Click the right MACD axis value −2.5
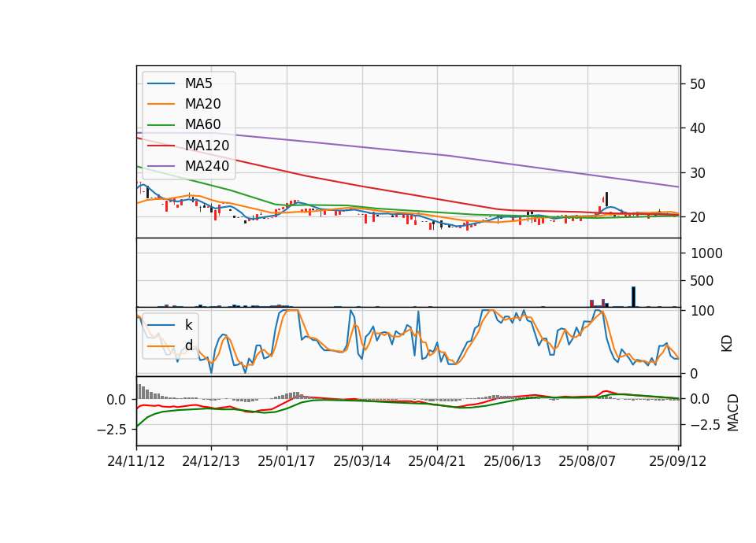Screen dimensions: 756x543 706,425
